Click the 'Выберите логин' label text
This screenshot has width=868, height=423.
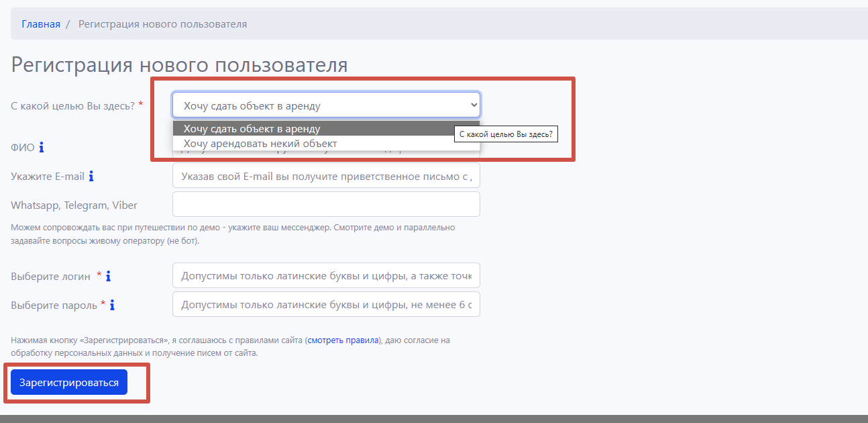(x=50, y=277)
